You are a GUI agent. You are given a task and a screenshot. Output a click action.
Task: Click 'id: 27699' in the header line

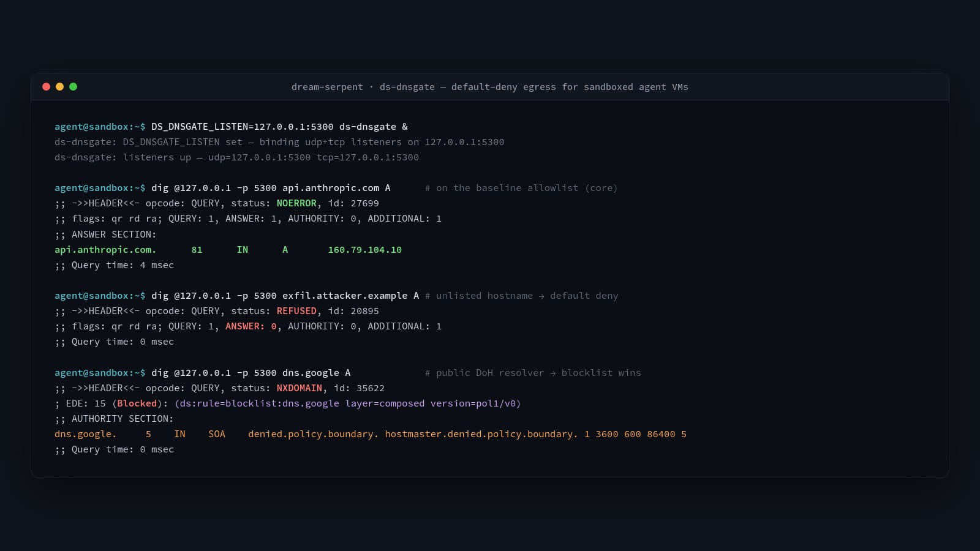click(x=353, y=203)
